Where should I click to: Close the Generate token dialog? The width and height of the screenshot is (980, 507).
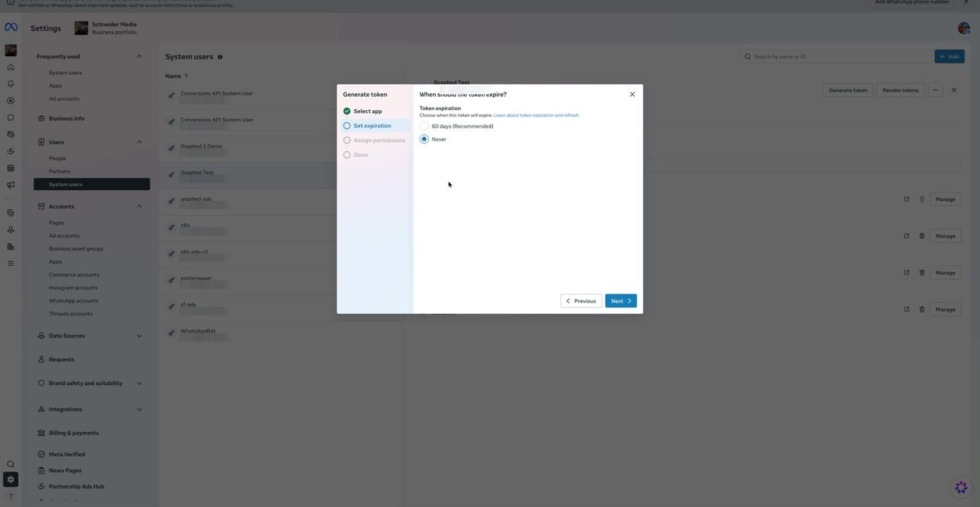[632, 94]
